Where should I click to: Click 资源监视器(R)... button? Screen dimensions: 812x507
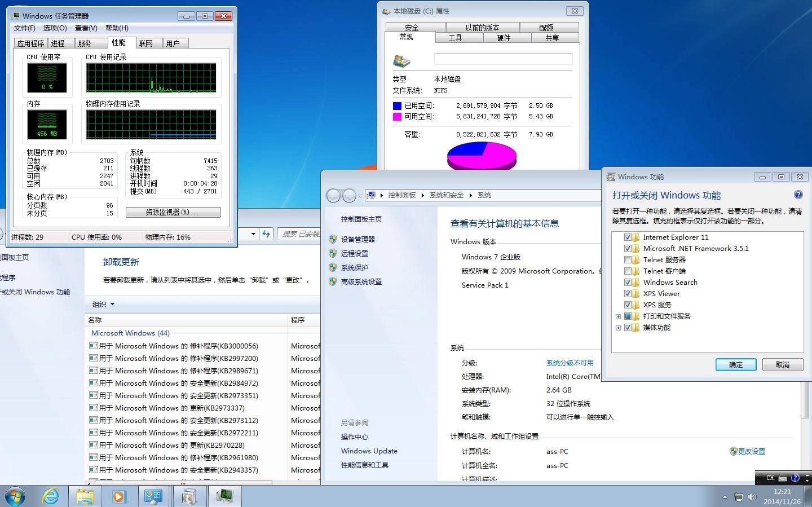[x=173, y=212]
